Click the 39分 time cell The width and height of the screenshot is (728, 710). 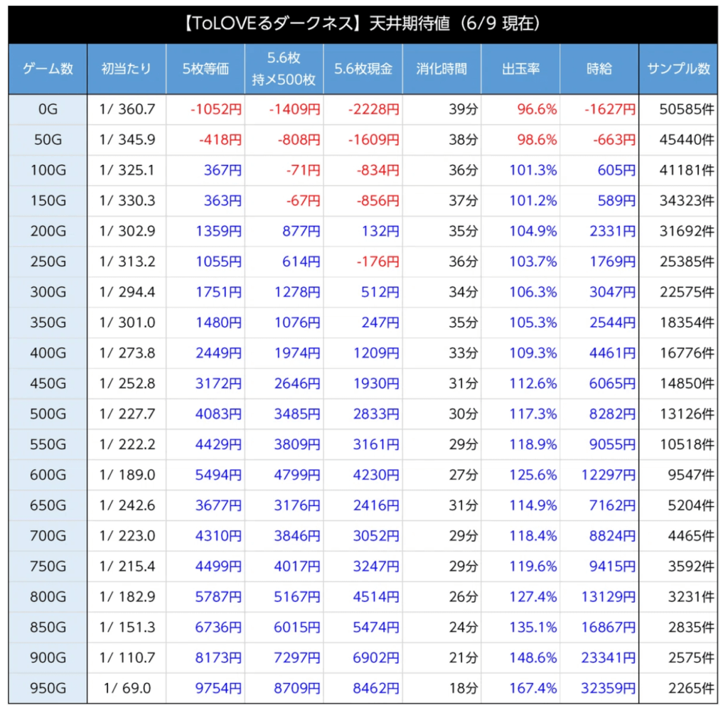(x=441, y=109)
